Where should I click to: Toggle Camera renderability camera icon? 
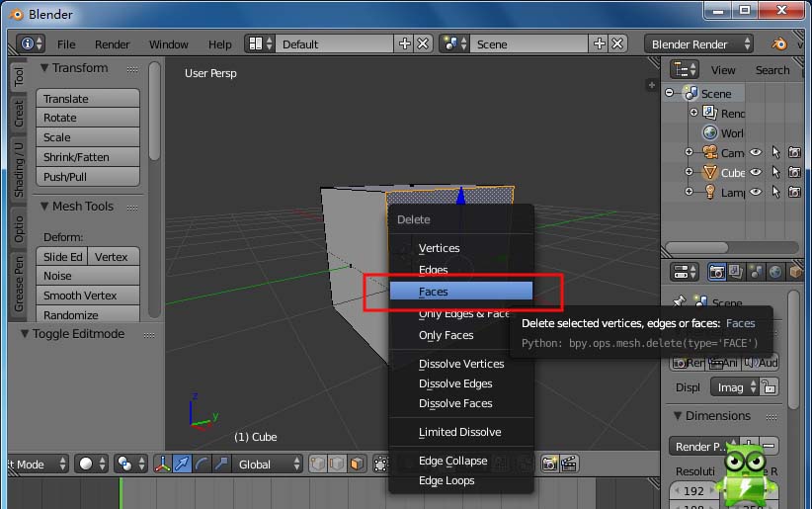[794, 152]
